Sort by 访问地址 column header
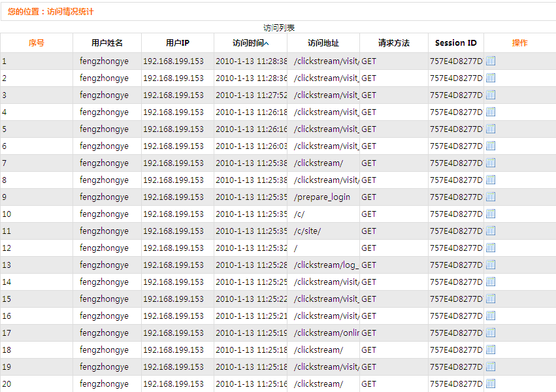556x392 pixels. [x=323, y=43]
